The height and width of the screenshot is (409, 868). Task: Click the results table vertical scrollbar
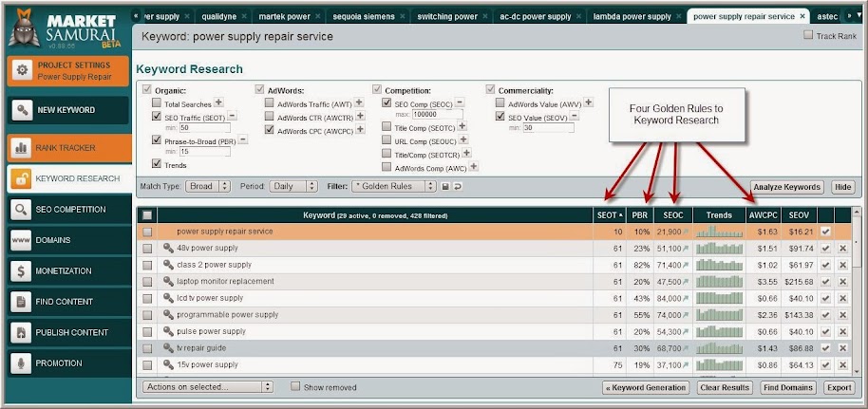coord(858,292)
